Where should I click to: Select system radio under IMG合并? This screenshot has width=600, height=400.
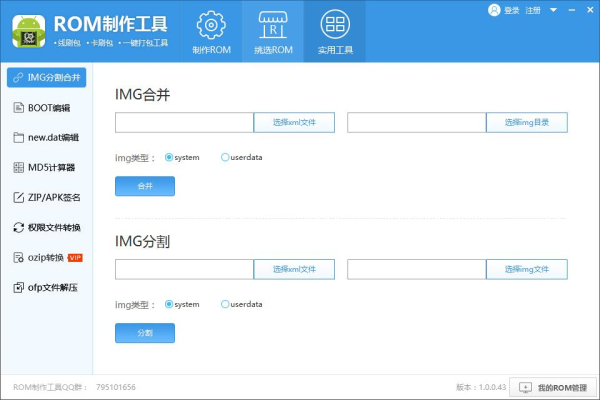[169, 157]
